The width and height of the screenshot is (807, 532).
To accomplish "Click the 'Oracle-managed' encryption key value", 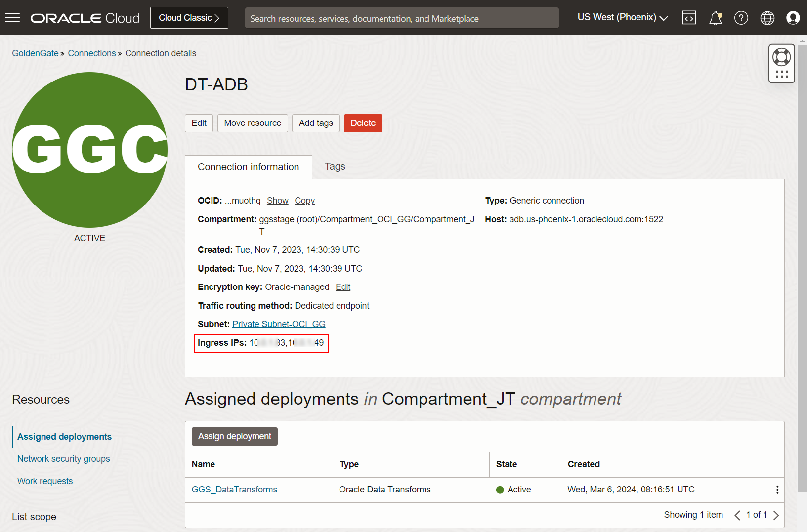I will (297, 287).
